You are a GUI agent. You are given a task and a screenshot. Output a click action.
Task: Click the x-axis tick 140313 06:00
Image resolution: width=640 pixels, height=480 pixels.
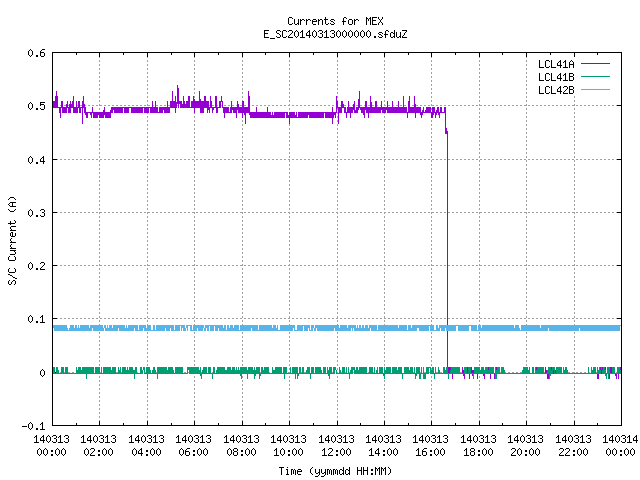(193, 446)
